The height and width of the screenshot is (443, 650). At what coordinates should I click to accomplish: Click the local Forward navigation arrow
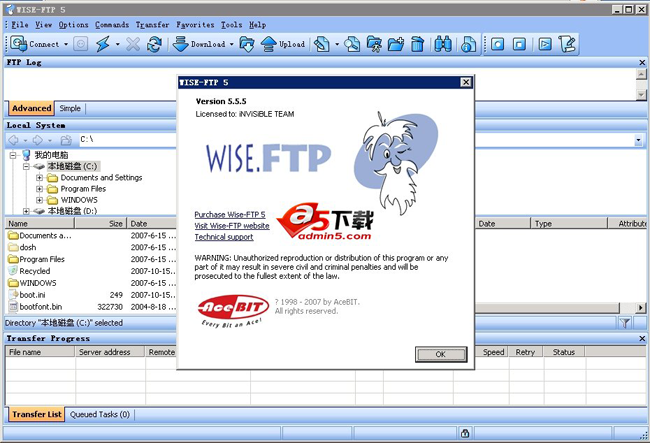[x=37, y=140]
